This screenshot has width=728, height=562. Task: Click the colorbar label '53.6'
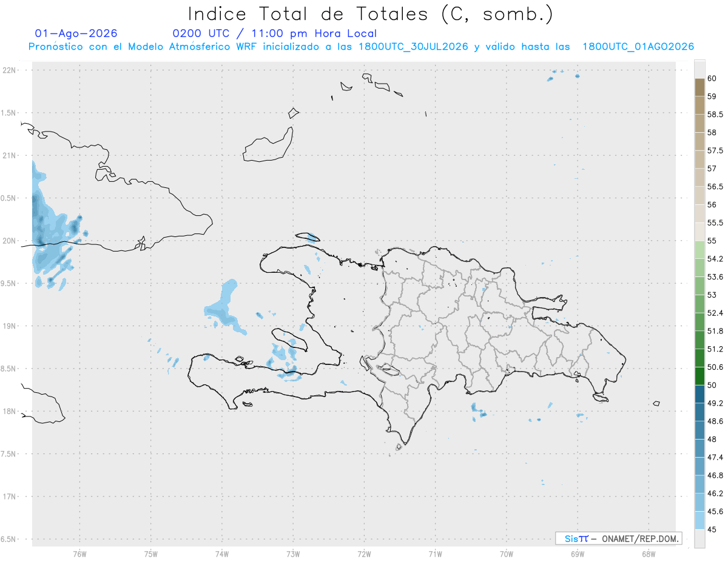tap(715, 277)
